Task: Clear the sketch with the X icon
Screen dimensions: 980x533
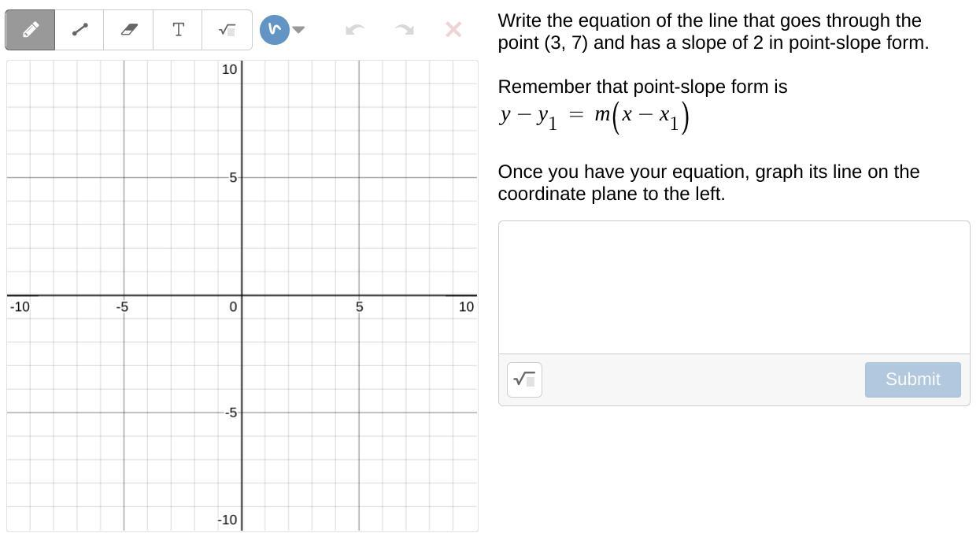Action: pos(453,30)
